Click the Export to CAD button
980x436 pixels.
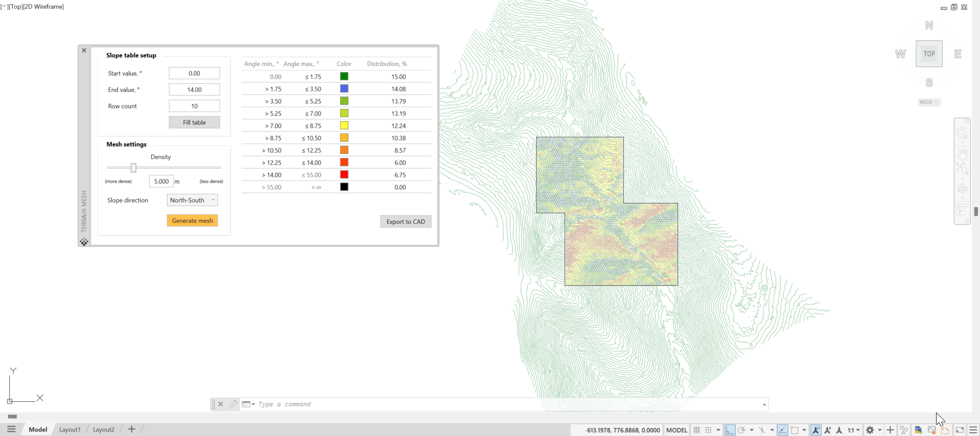click(x=406, y=221)
